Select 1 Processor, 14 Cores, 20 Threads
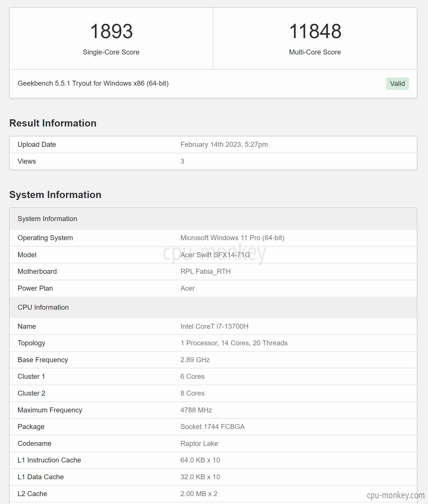 [234, 343]
